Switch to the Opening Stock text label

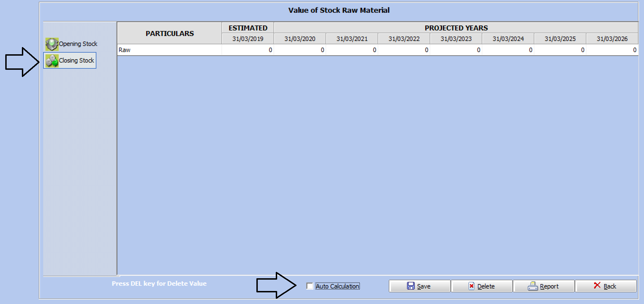(78, 44)
